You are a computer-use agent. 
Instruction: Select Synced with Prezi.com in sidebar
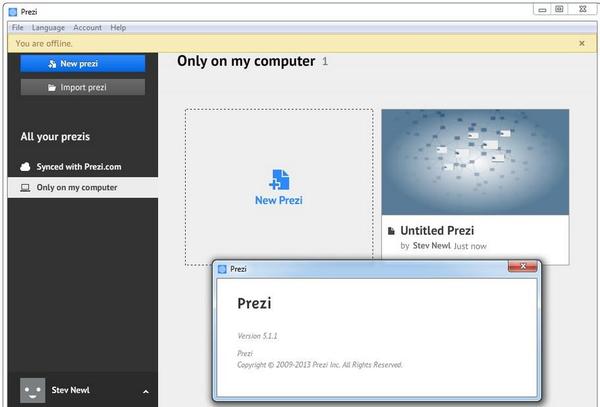83,167
